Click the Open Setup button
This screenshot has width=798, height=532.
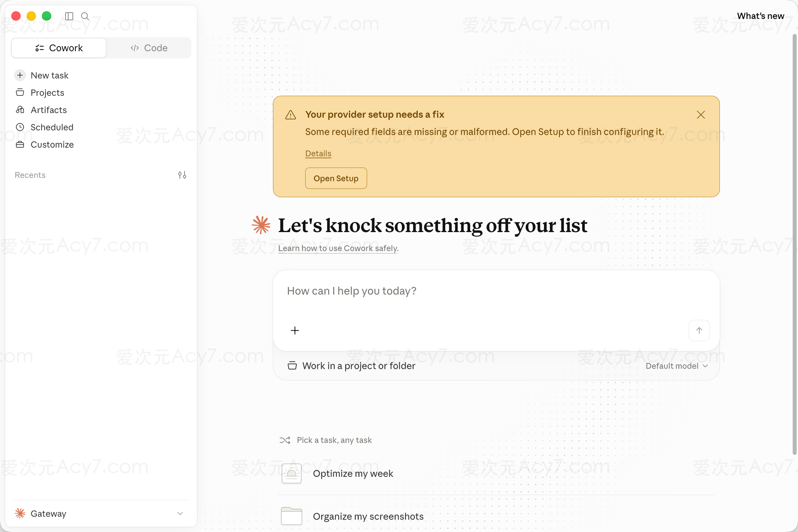[336, 178]
